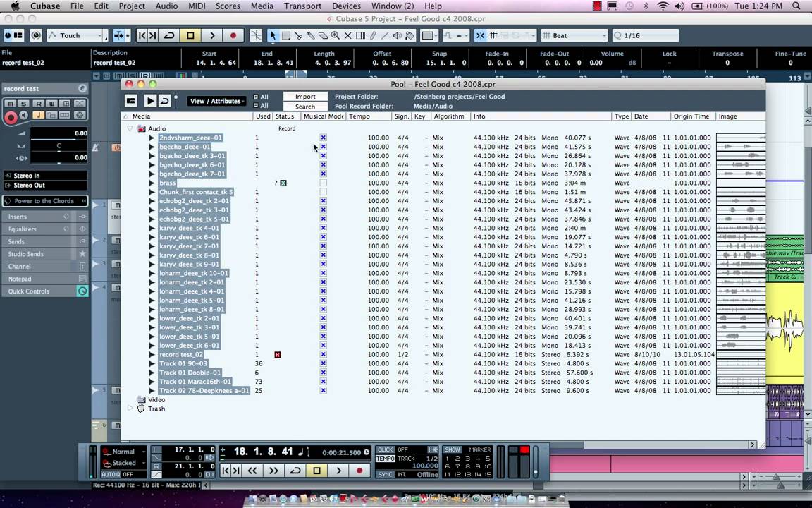This screenshot has height=508, width=812.
Task: Toggle Musical Mode checkbox for 2ndvsharm_deee-01
Action: point(323,138)
